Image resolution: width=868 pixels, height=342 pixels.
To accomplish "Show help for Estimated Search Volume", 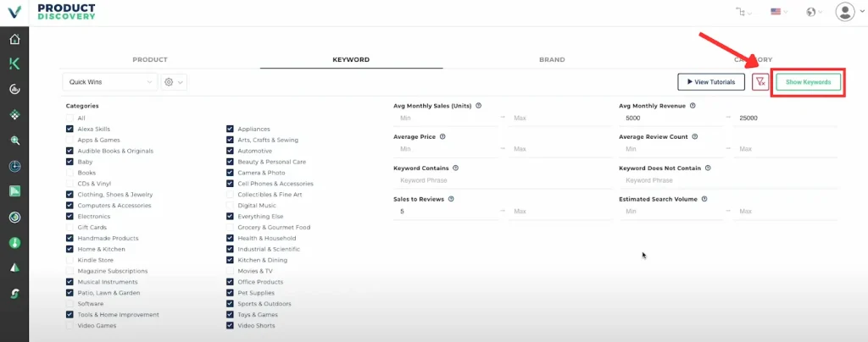I will (704, 199).
